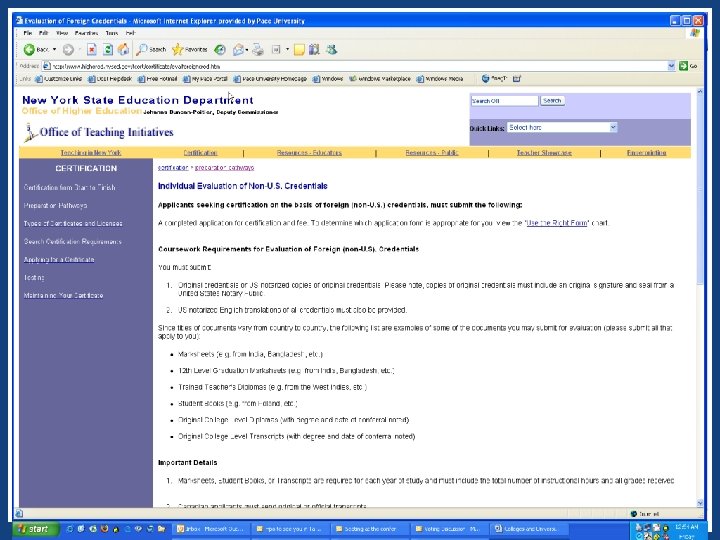Click the preparation pathways breadcrumb link
This screenshot has height=540, width=720.
point(225,168)
